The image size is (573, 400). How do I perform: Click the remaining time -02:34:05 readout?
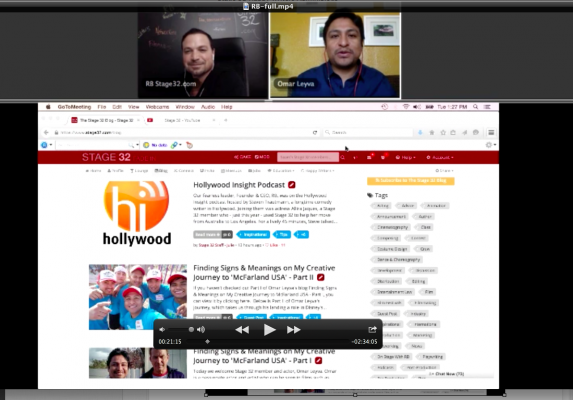(364, 342)
